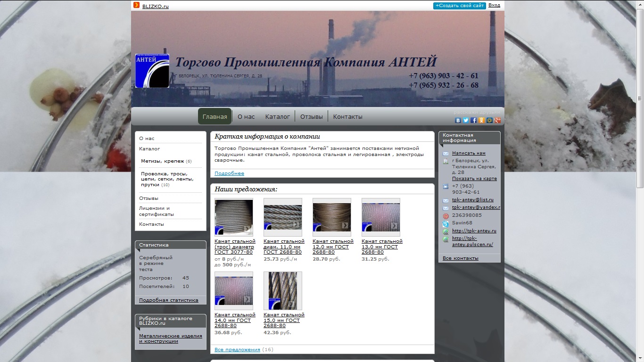The image size is (644, 362).
Task: Click globe icon beside tpk-antey.ru
Action: pos(446,232)
